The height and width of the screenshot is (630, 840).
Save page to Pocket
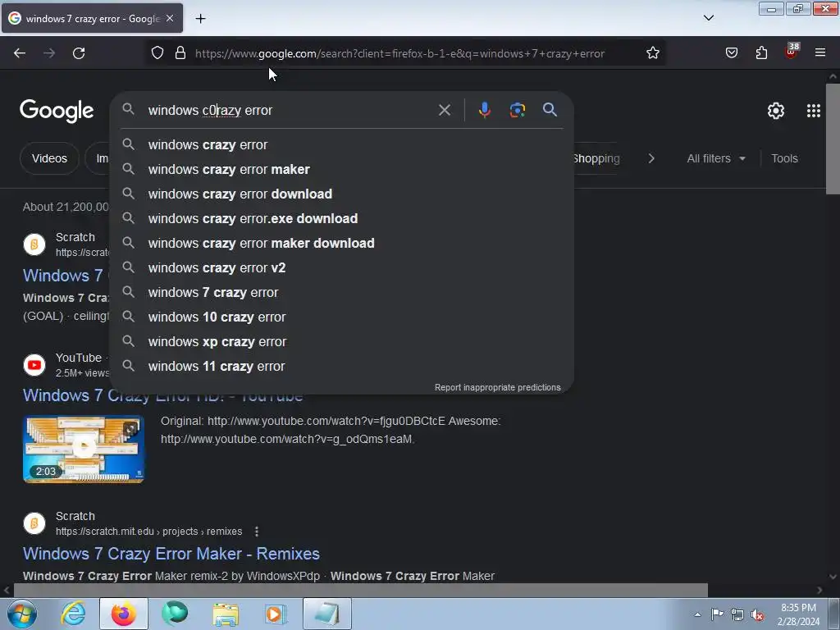point(732,53)
